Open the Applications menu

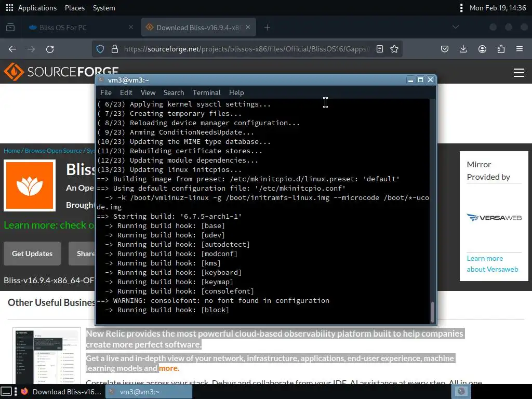[37, 8]
